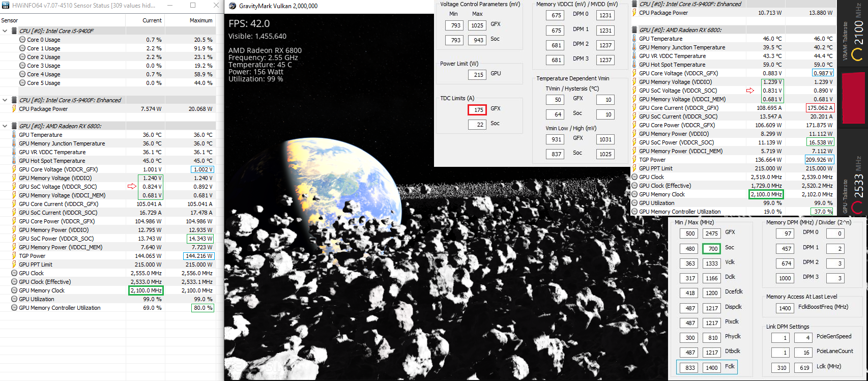Click the GravityMark app icon in its title bar
The width and height of the screenshot is (868, 381).
pyautogui.click(x=233, y=6)
